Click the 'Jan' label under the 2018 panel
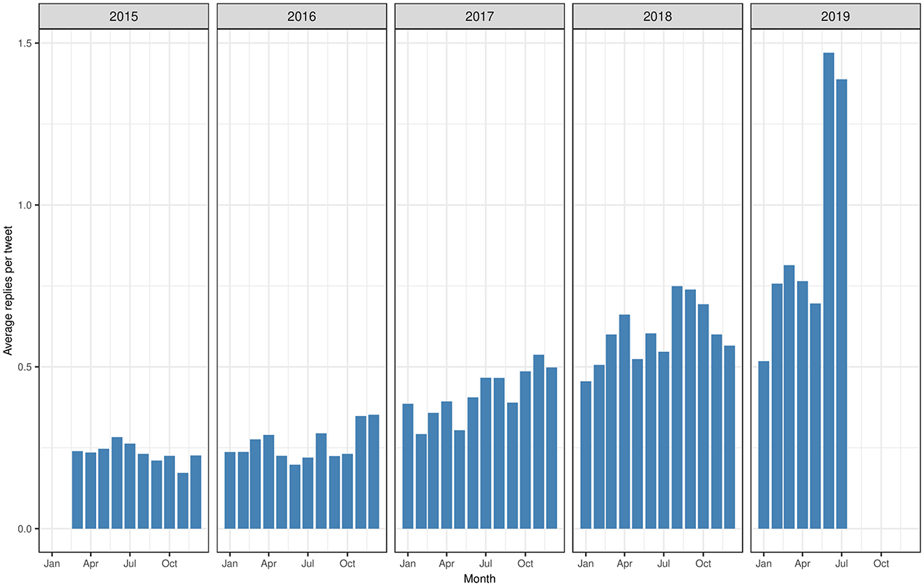Viewport: 924px width, 586px height. tap(585, 563)
